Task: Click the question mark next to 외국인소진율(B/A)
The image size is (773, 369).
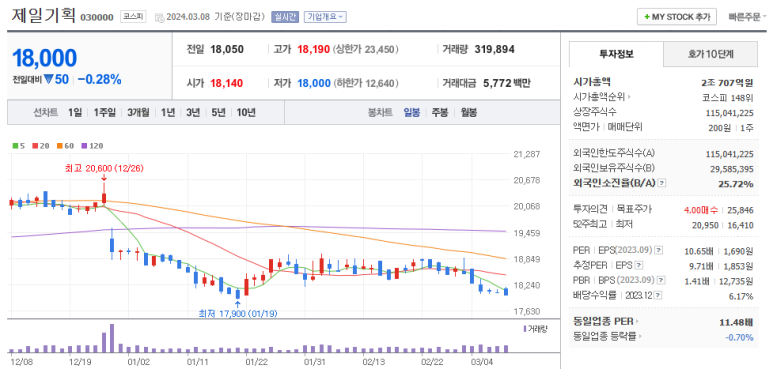Action: point(662,183)
